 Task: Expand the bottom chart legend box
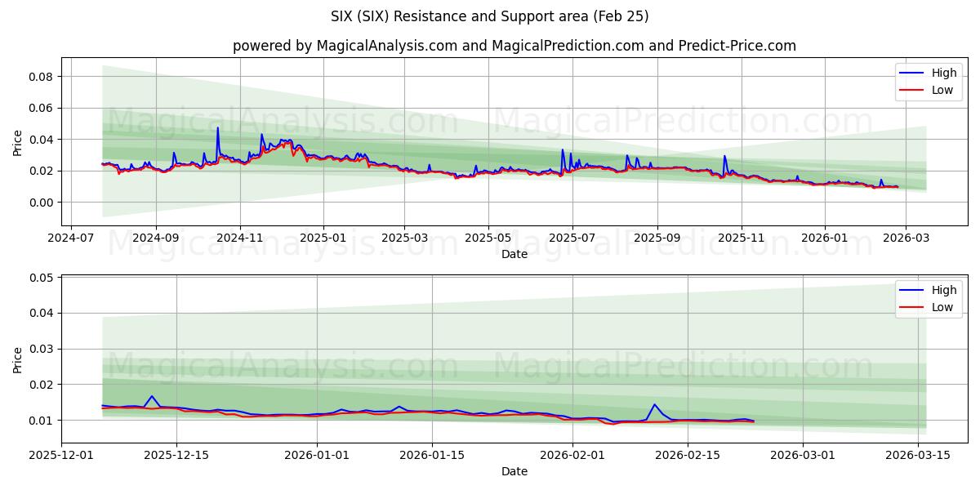point(927,298)
